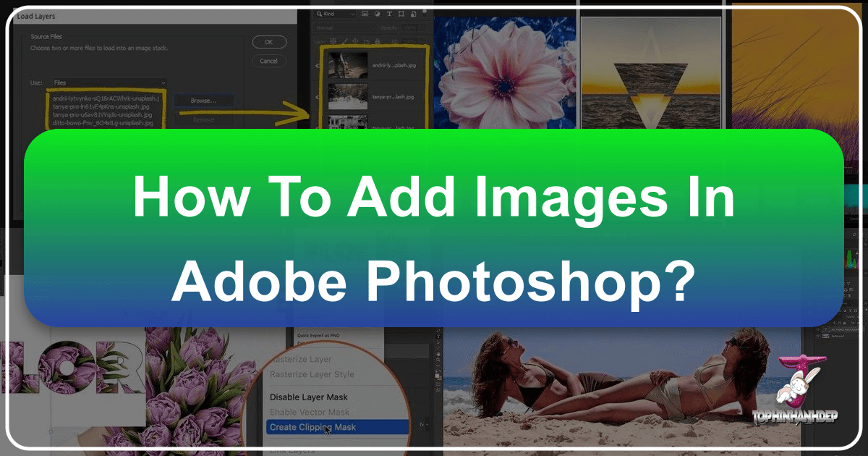Toggle visibility of tanya-pr...lash.jpg layer
The width and height of the screenshot is (868, 456).
(319, 96)
